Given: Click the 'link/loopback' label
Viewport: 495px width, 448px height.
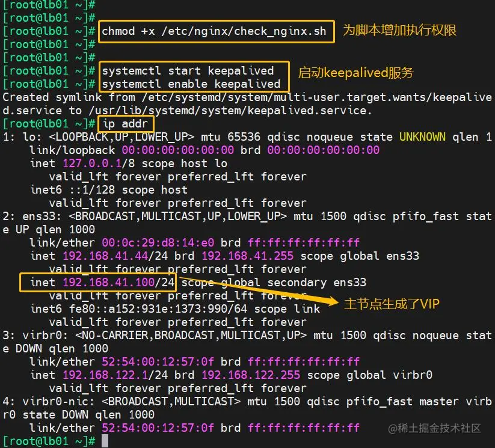Looking at the screenshot, I should coord(72,150).
